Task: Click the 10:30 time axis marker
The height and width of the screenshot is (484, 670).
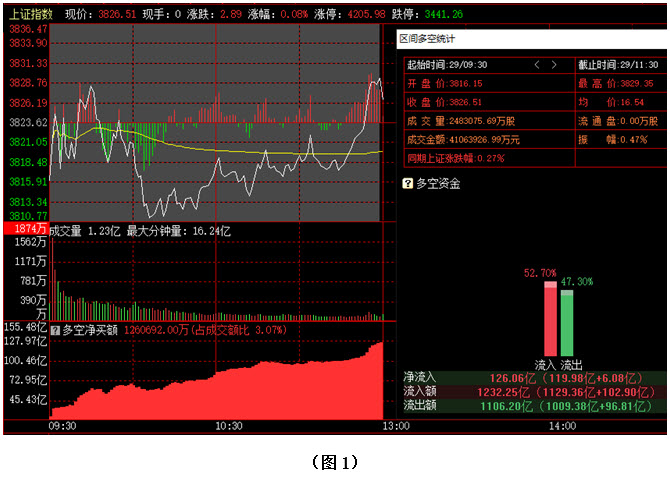Action: pos(229,426)
